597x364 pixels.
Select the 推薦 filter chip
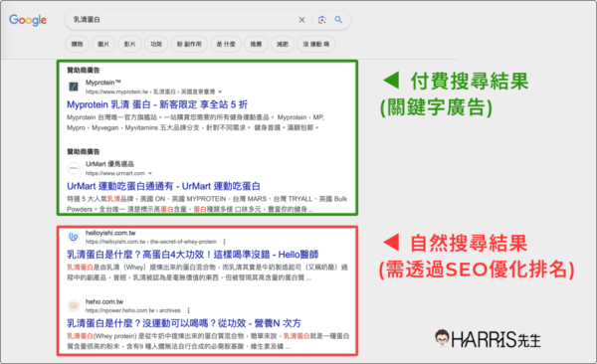pos(257,44)
